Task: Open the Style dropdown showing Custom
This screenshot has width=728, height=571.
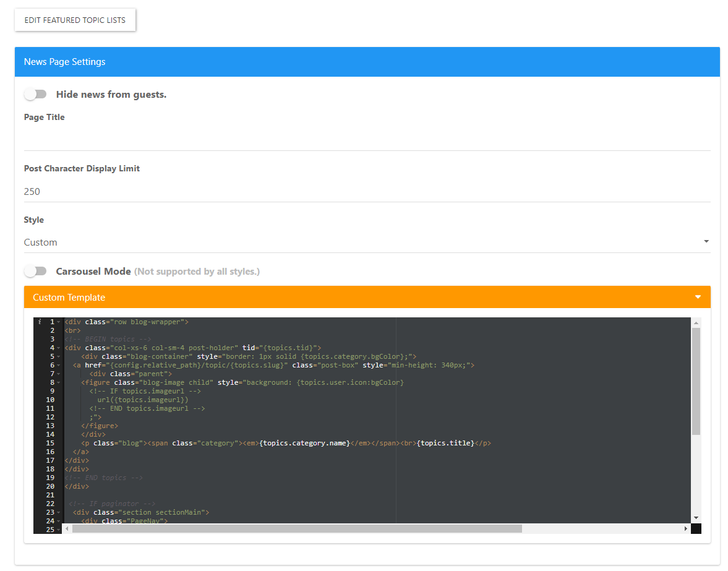Action: pyautogui.click(x=367, y=243)
